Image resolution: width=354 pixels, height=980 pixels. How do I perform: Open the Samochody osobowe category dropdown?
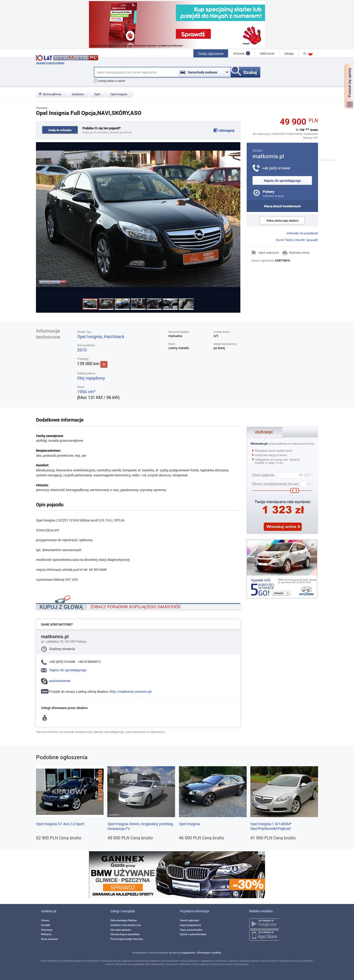click(204, 72)
